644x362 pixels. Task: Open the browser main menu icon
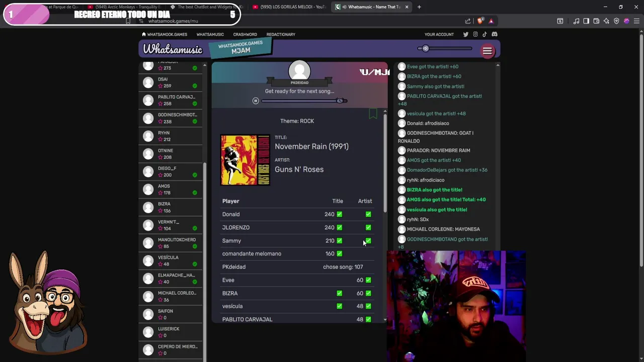click(x=636, y=21)
